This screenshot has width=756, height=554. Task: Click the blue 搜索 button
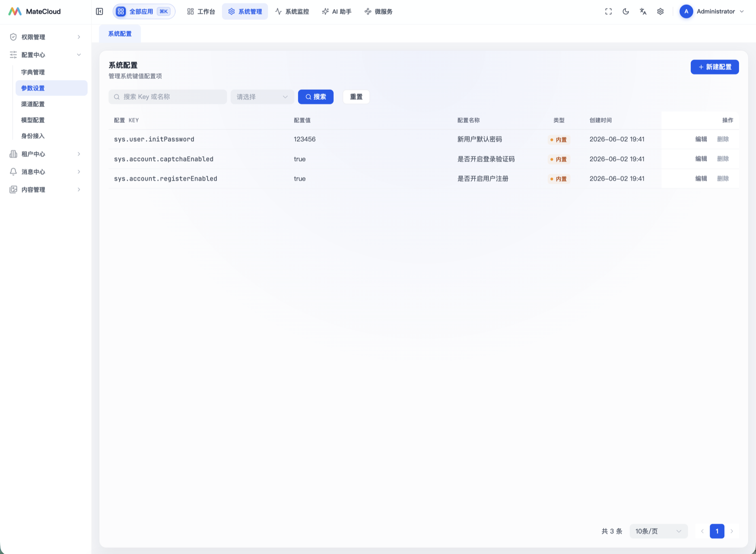[316, 97]
